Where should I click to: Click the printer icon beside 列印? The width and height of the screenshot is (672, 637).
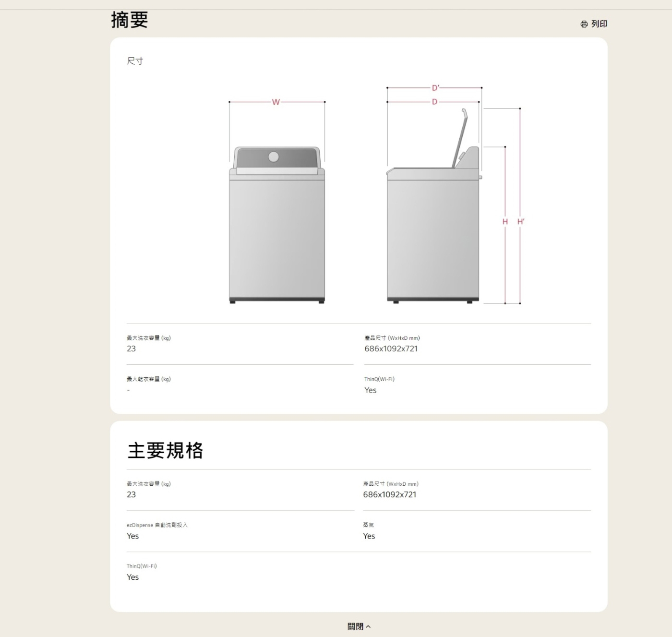pos(584,24)
